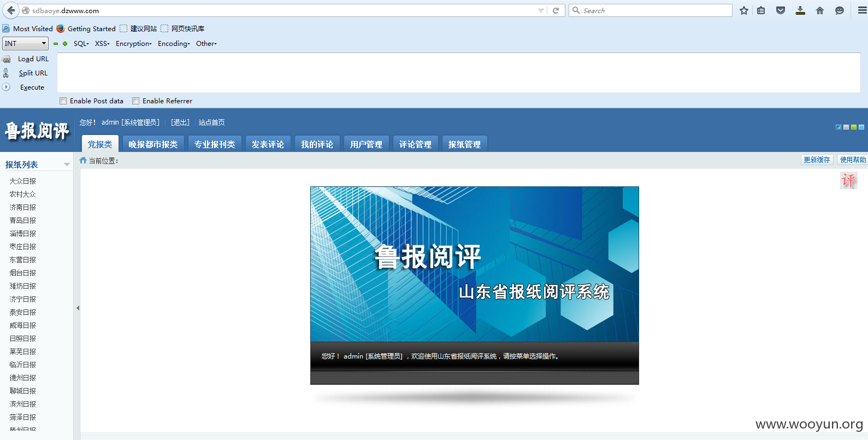Open the INT type dropdown
Image resolution: width=868 pixels, height=440 pixels.
25,43
